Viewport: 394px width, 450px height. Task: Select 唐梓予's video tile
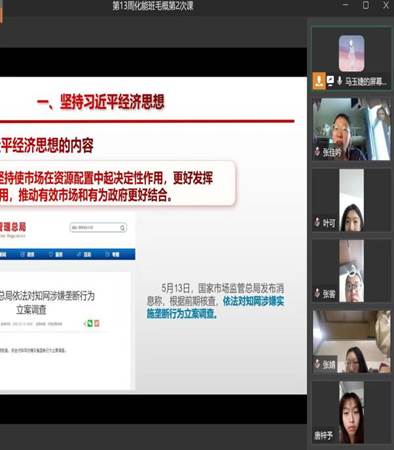[x=351, y=412]
